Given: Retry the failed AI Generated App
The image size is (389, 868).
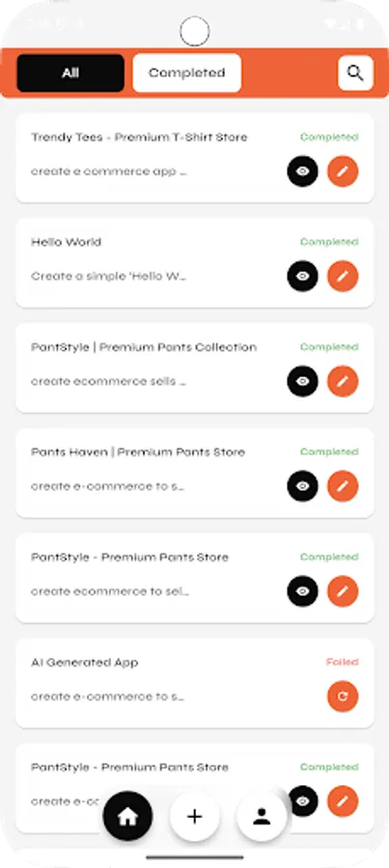Looking at the screenshot, I should [343, 696].
